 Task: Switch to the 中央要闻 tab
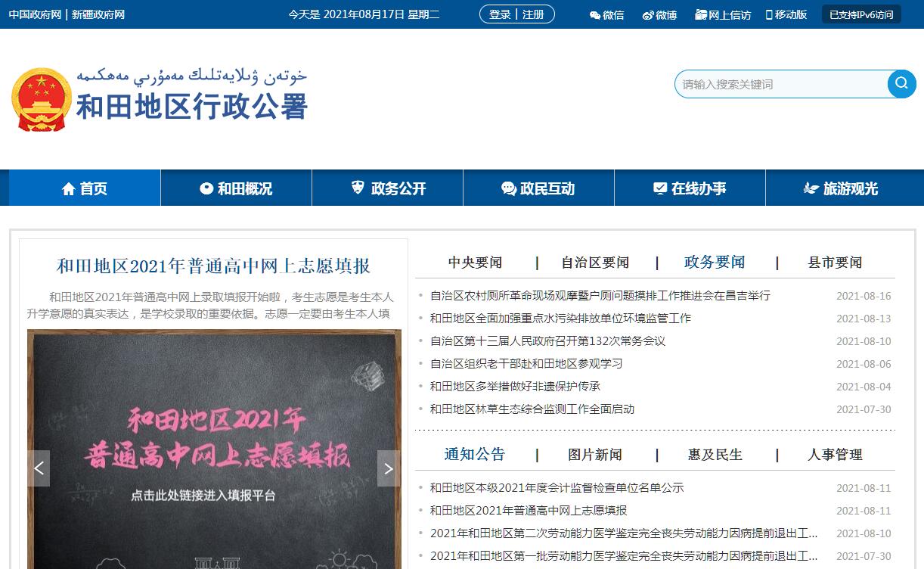click(x=475, y=263)
